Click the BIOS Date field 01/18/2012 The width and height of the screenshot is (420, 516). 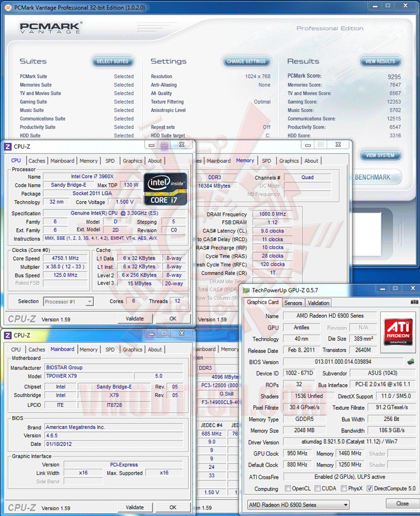(x=114, y=444)
